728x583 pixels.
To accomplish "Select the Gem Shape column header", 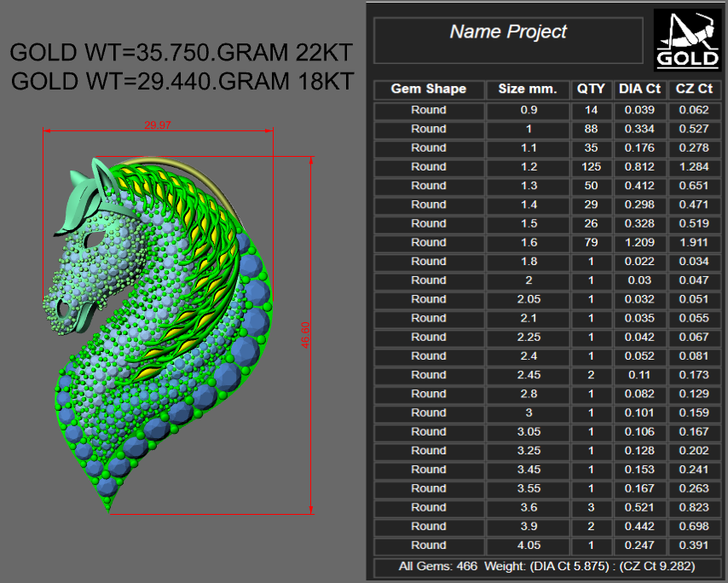I will pos(429,89).
